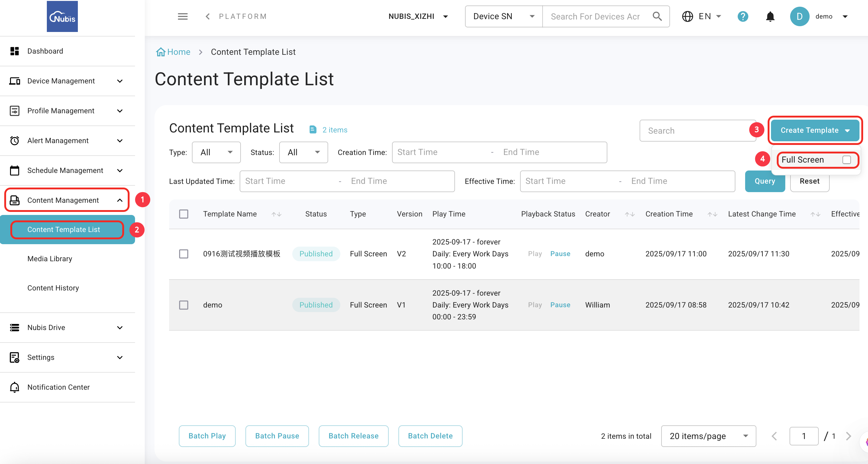
Task: Open Content History sidebar item
Action: pyautogui.click(x=53, y=288)
